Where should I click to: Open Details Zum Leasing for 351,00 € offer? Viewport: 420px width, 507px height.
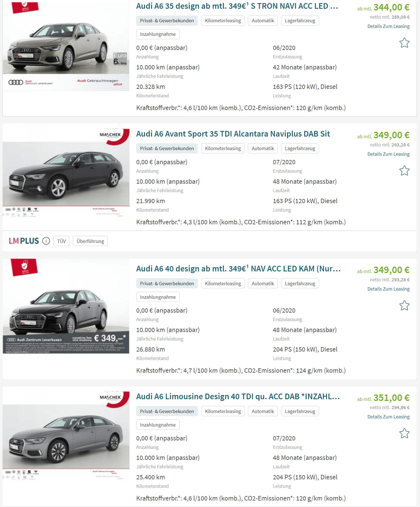pyautogui.click(x=388, y=417)
